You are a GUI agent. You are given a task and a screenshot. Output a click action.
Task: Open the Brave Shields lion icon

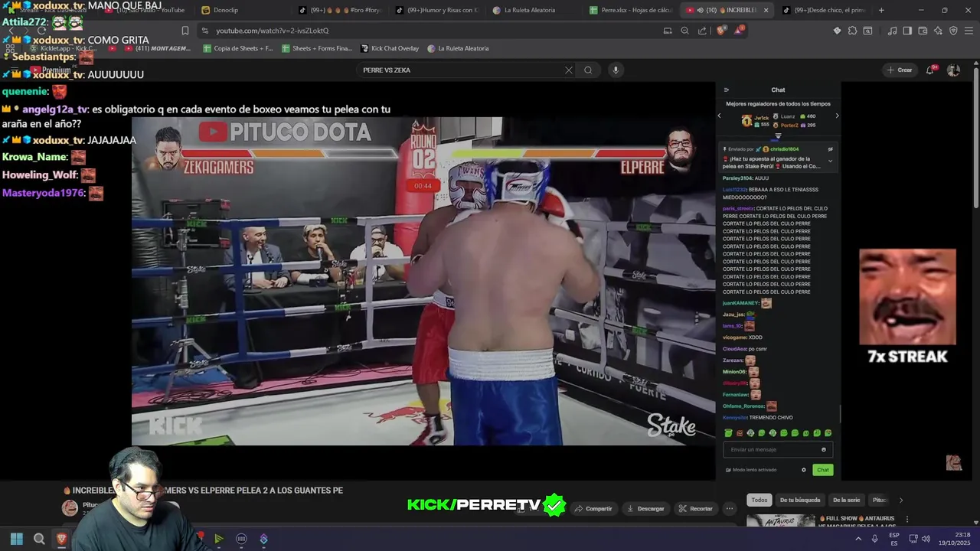click(721, 31)
